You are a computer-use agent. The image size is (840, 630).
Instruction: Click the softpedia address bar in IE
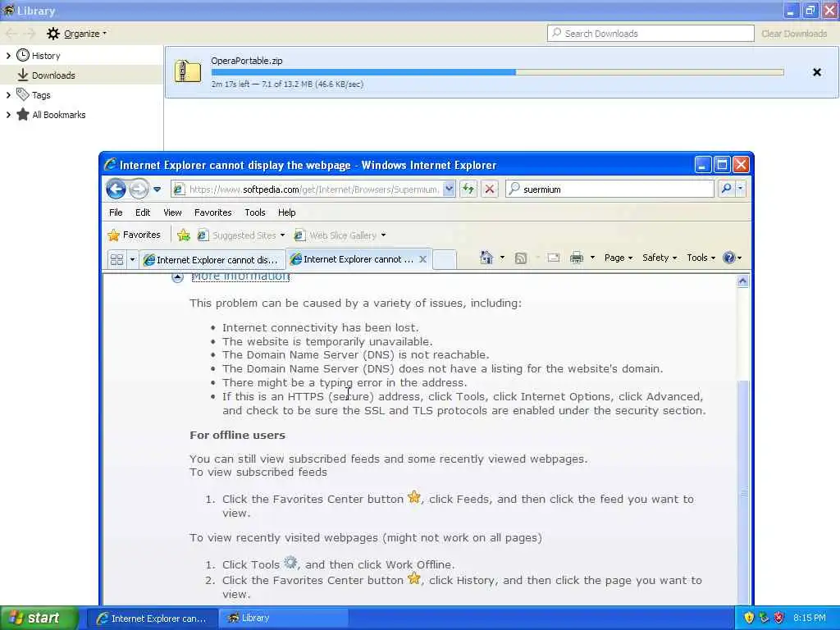click(313, 189)
